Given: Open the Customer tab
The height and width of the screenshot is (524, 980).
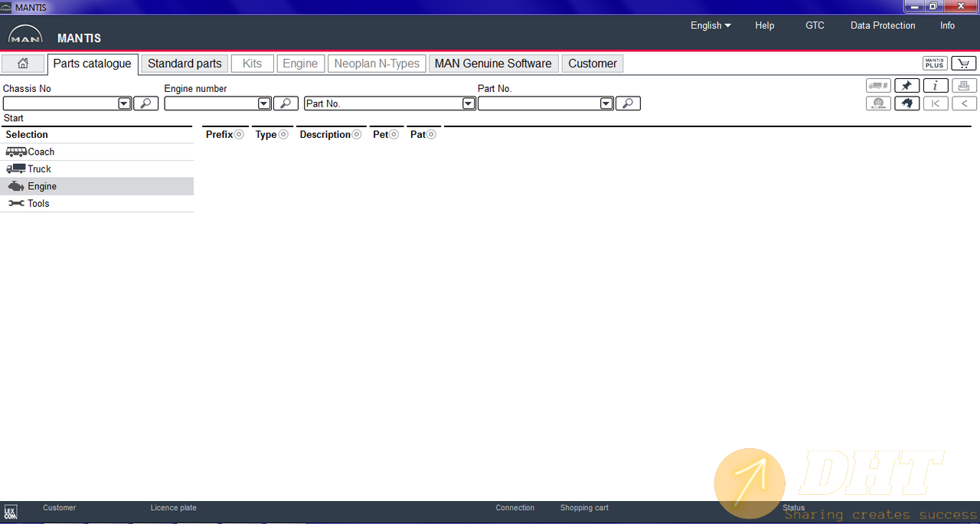Looking at the screenshot, I should [x=593, y=64].
